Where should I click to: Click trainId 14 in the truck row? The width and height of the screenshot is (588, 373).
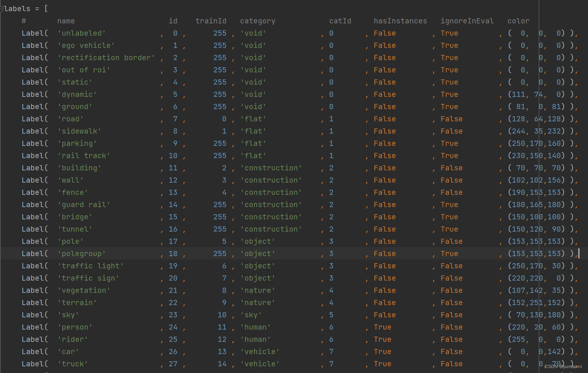[x=222, y=364]
